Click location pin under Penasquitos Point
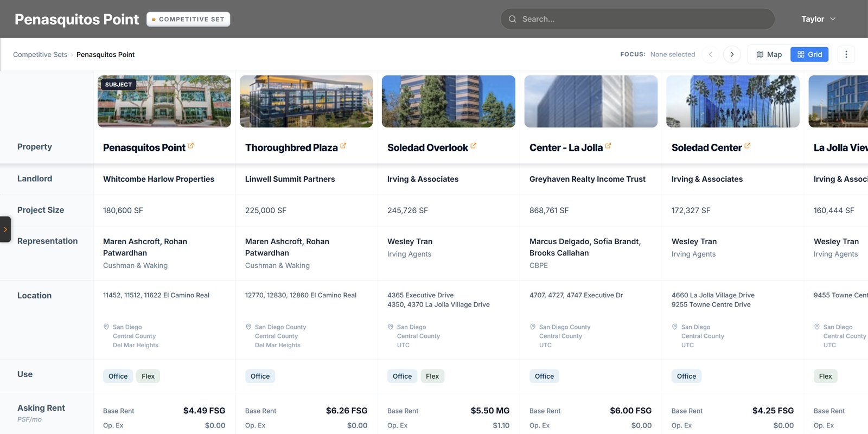Viewport: 868px width, 434px height. pyautogui.click(x=106, y=327)
